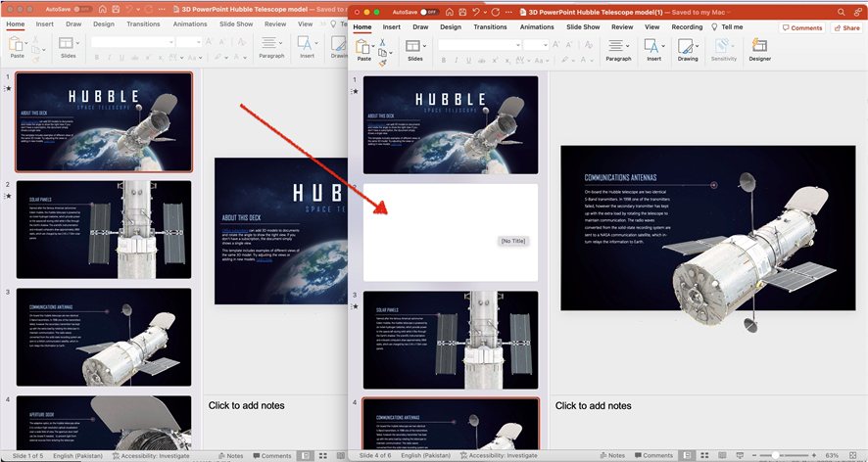Start Slide Show from front status bar
Image resolution: width=868 pixels, height=462 pixels.
740,455
